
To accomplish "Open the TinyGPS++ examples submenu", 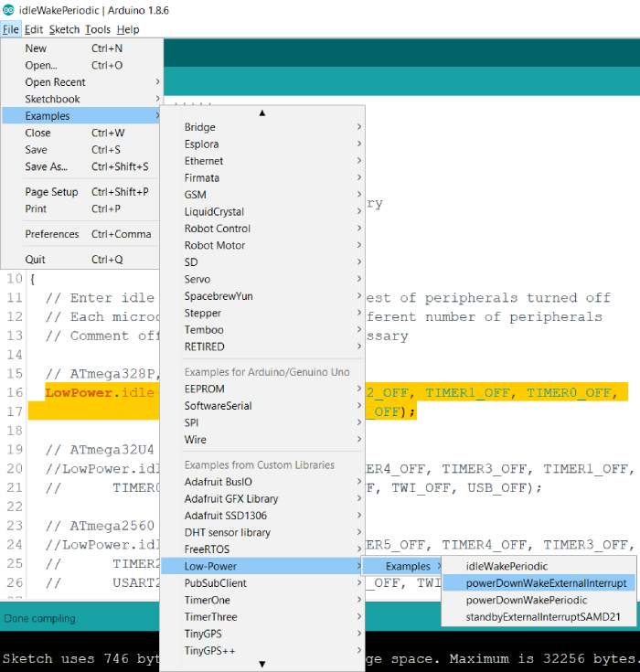I will pos(262,651).
